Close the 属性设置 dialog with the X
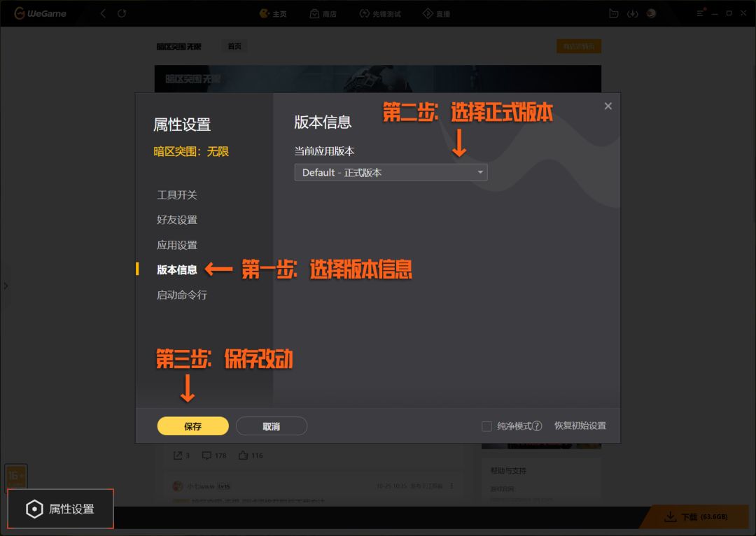The width and height of the screenshot is (756, 536). 608,106
